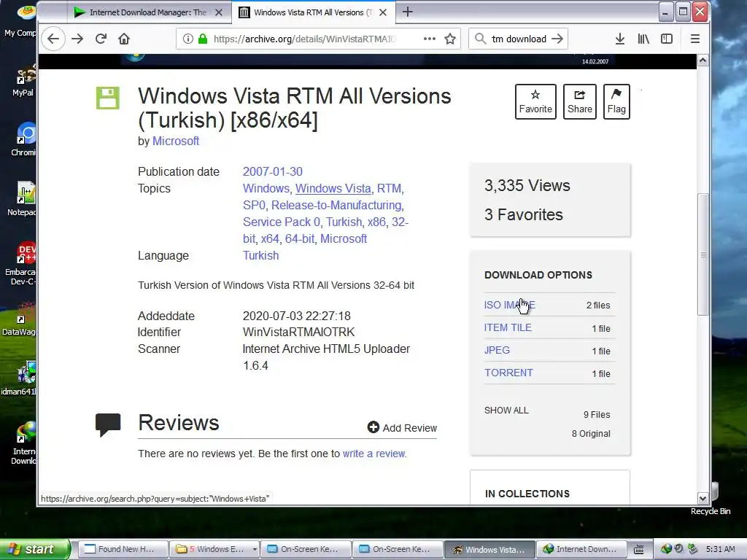Open the Windows Start menu
This screenshot has width=747, height=560.
pyautogui.click(x=34, y=549)
